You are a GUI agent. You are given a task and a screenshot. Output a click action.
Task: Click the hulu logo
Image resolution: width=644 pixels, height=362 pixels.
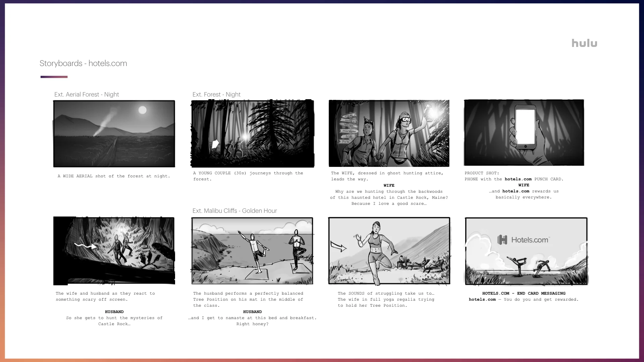(584, 43)
